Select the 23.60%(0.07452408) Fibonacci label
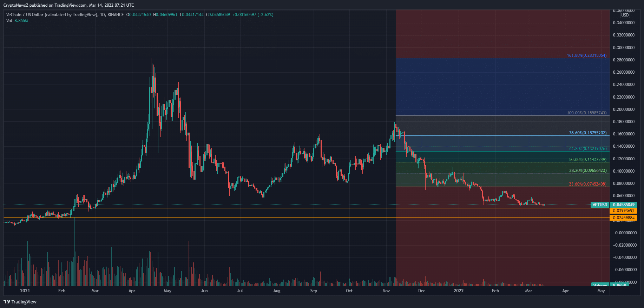This screenshot has height=308, width=644. (588, 184)
